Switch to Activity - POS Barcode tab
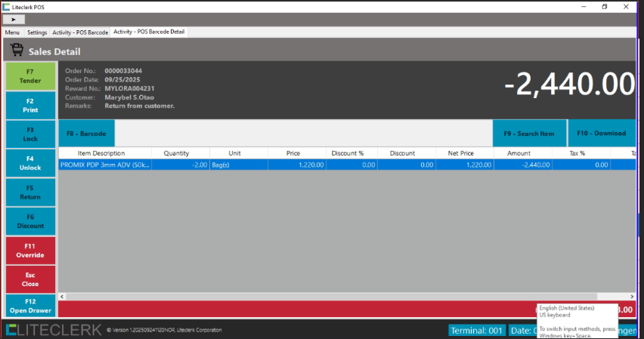The image size is (644, 339). [80, 32]
